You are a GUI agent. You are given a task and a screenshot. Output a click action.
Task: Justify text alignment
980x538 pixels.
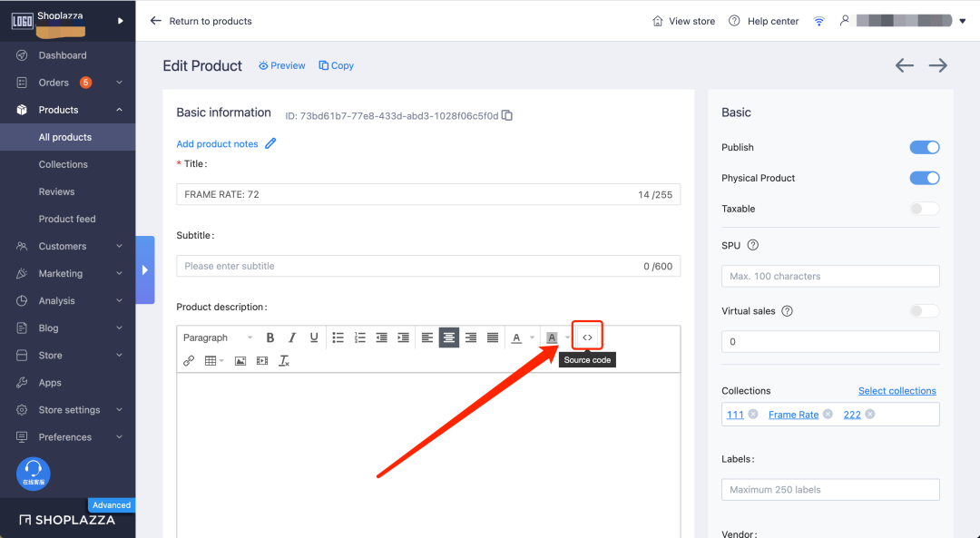click(493, 337)
